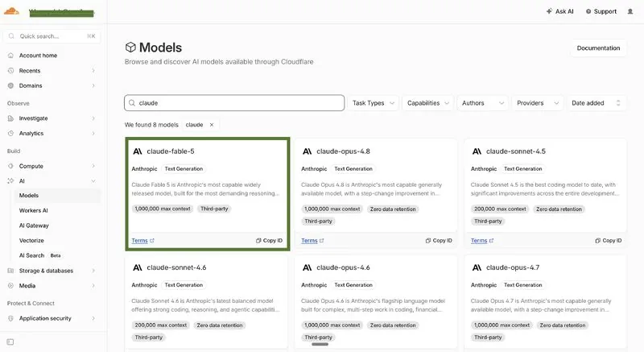Viewport: 644px width, 352px height.
Task: Click the Application security icon
Action: click(10, 318)
